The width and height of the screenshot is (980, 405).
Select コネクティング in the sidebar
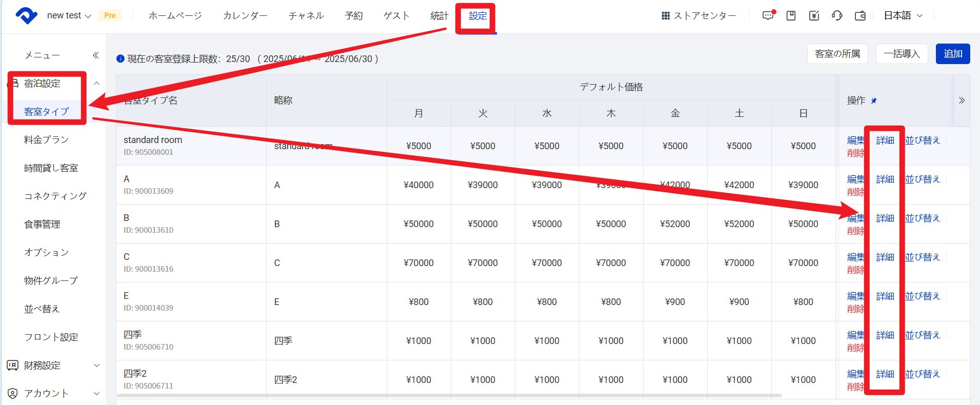pos(55,196)
